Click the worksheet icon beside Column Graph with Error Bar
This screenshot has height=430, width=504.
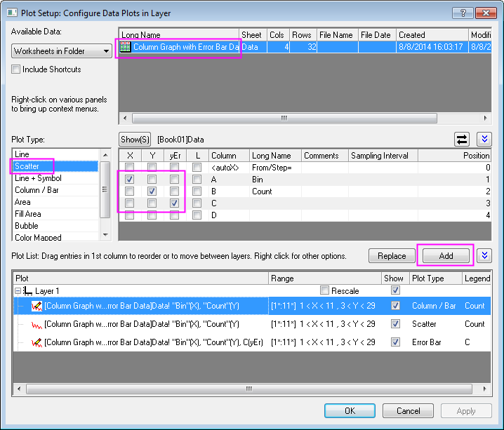[x=125, y=47]
